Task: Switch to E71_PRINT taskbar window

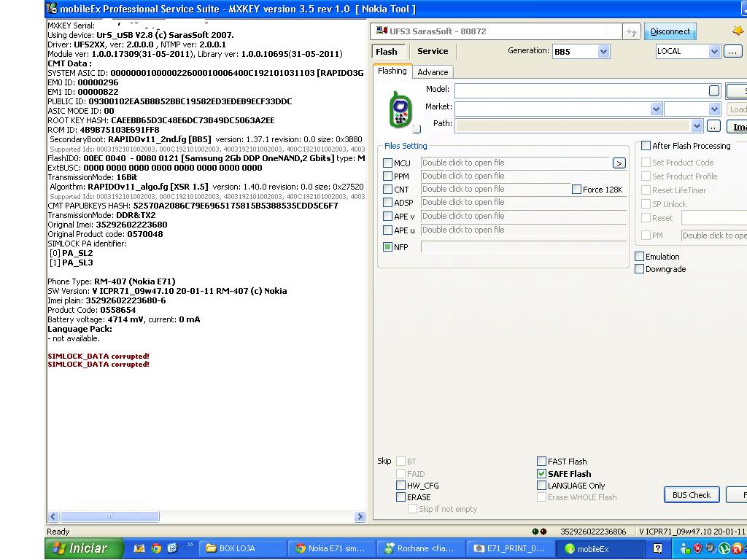Action: 510,548
